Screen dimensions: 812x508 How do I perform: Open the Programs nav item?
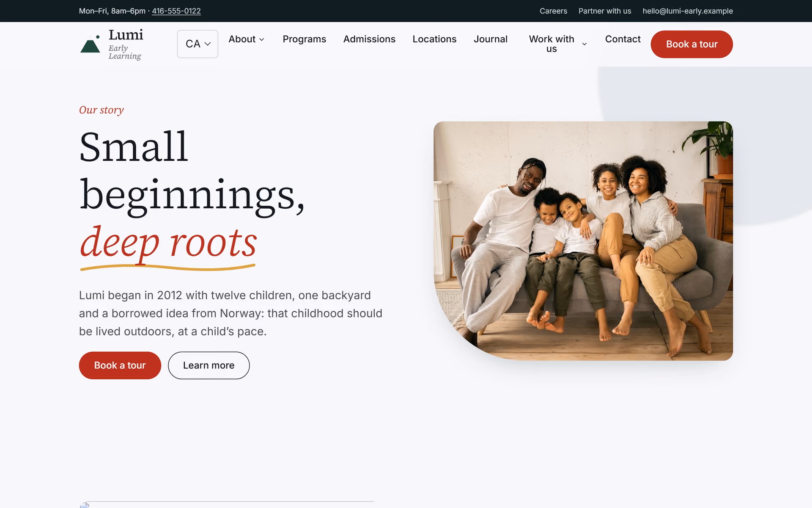tap(304, 39)
